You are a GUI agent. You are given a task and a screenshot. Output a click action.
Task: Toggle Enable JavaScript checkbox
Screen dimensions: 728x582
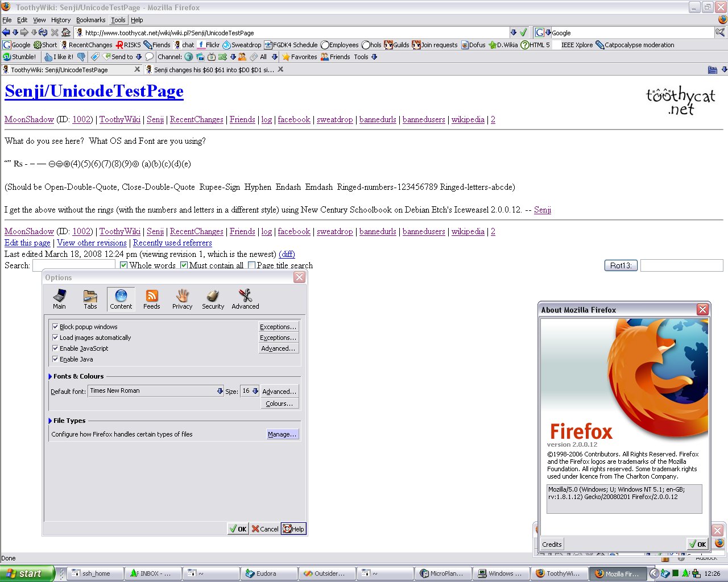coord(55,348)
